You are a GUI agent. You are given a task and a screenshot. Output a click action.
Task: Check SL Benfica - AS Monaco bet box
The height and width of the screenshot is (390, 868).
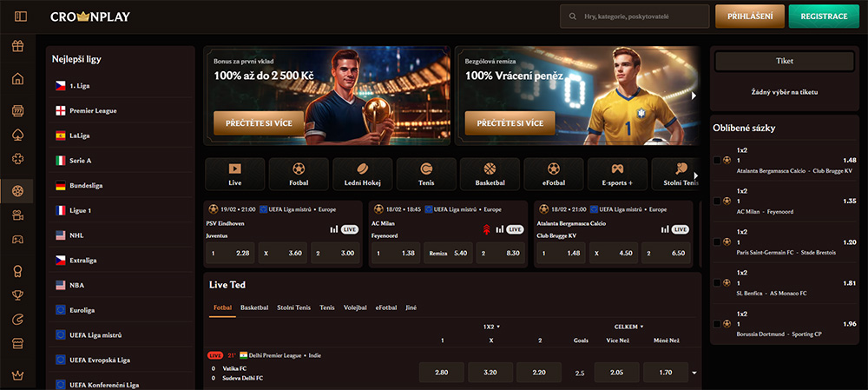pyautogui.click(x=717, y=283)
